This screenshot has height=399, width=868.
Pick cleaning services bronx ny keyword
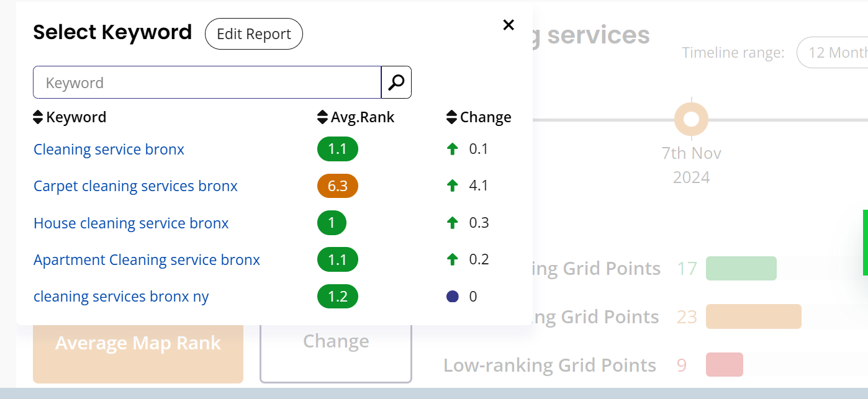[121, 297]
